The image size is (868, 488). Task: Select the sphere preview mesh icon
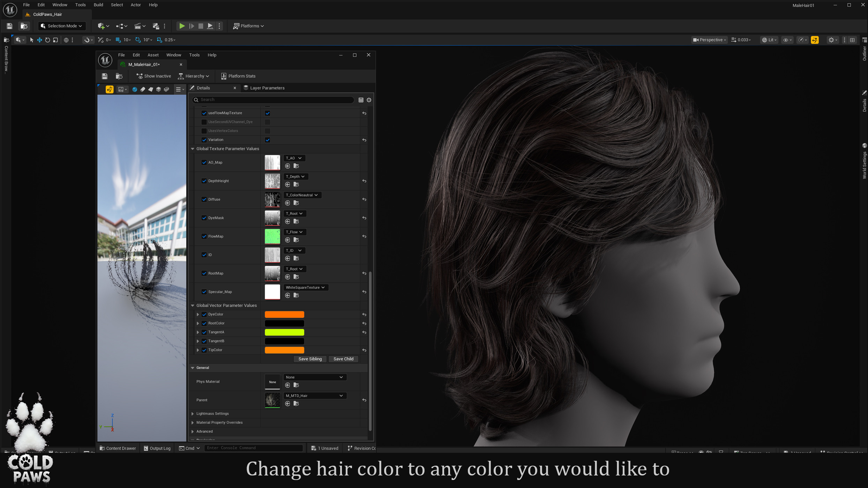click(135, 90)
